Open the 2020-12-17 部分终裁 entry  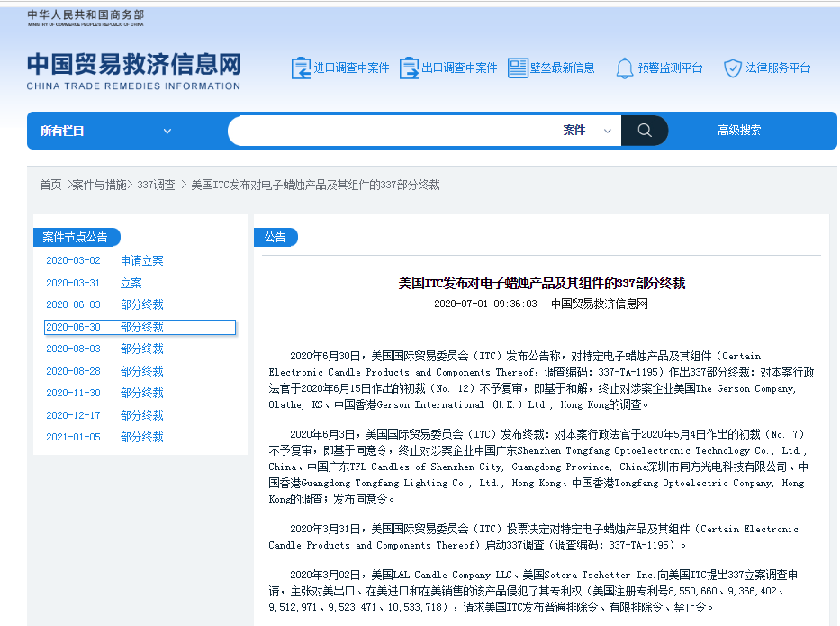(x=105, y=415)
